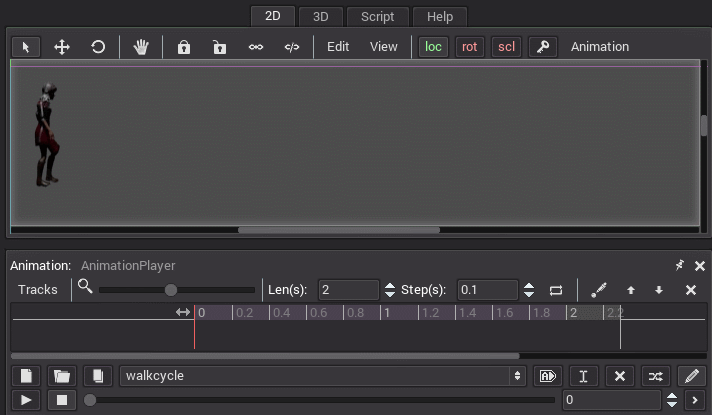Viewport: 712px width, 415px height.
Task: Click the animation position stepper arrows
Action: click(x=672, y=400)
